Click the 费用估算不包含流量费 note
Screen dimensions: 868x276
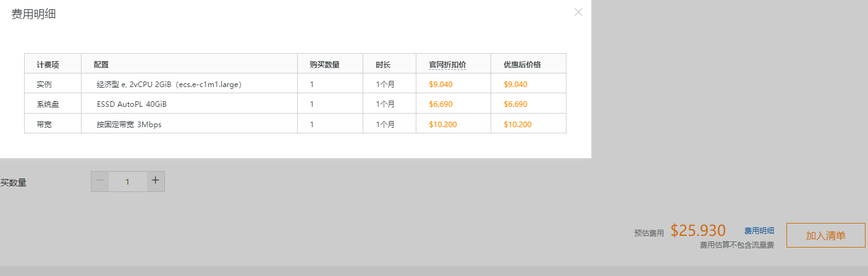point(736,245)
